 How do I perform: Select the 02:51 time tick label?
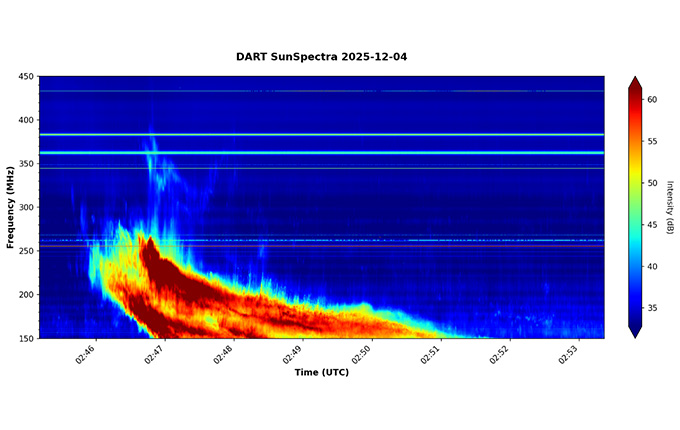click(431, 353)
